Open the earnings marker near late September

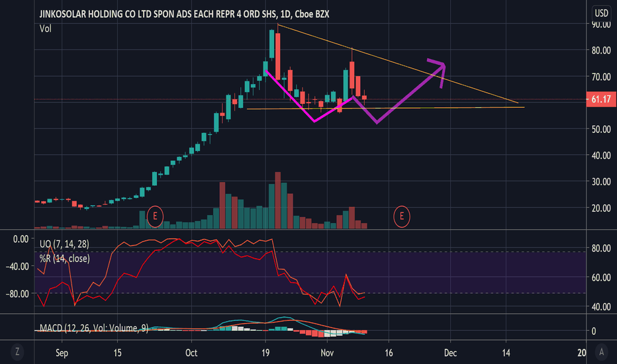(x=155, y=216)
